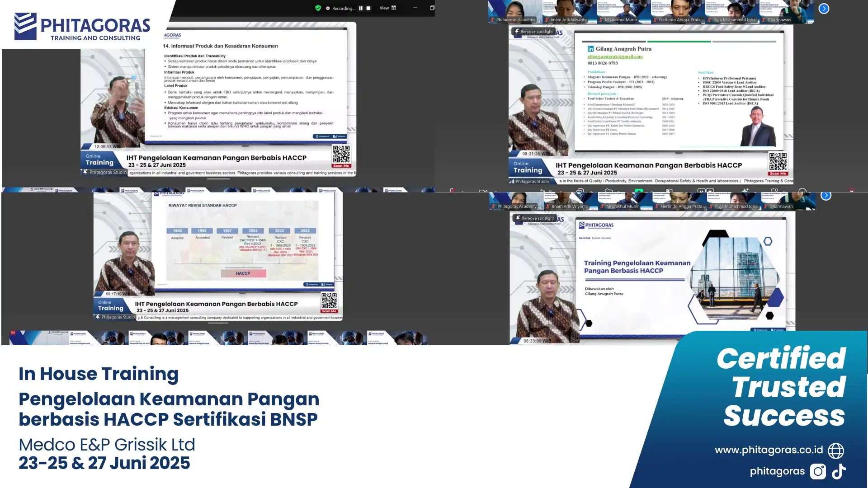Viewport: 868px width, 488px height.
Task: Show next participants above HACCP title slide
Action: (826, 195)
